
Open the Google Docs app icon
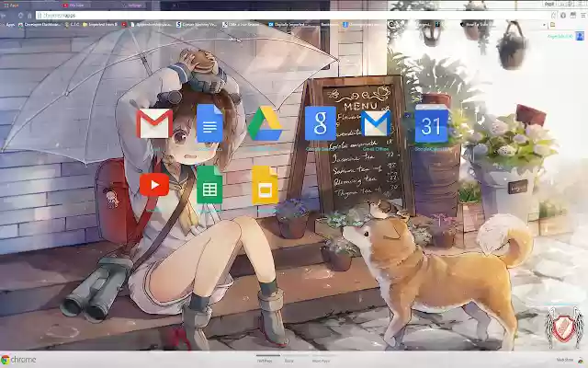[209, 123]
